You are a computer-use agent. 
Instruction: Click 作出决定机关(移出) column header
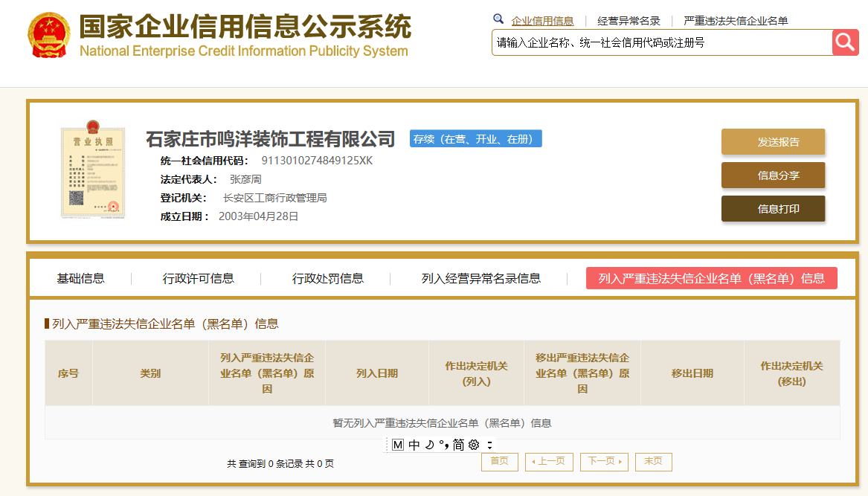tap(791, 373)
